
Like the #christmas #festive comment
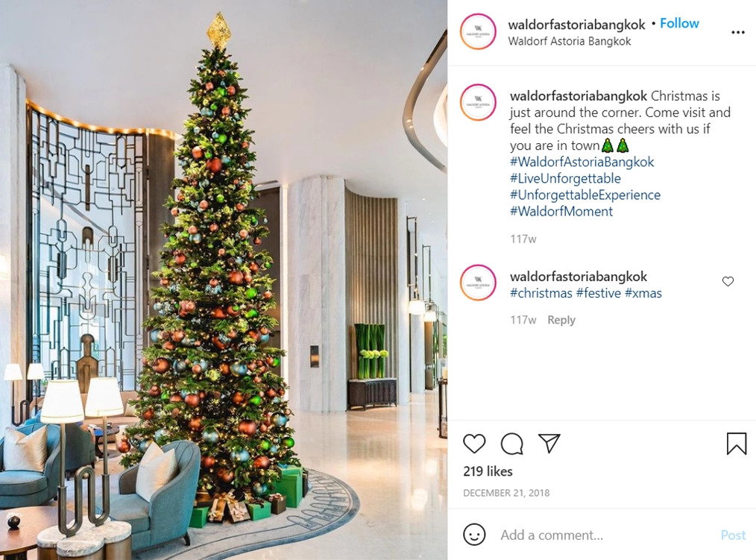click(728, 281)
